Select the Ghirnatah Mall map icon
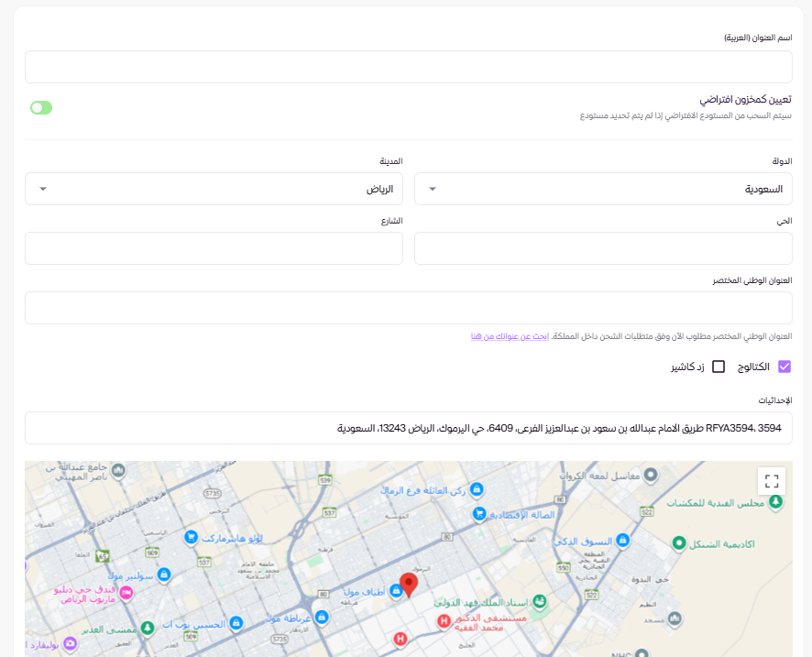The height and width of the screenshot is (657, 812). click(x=321, y=618)
